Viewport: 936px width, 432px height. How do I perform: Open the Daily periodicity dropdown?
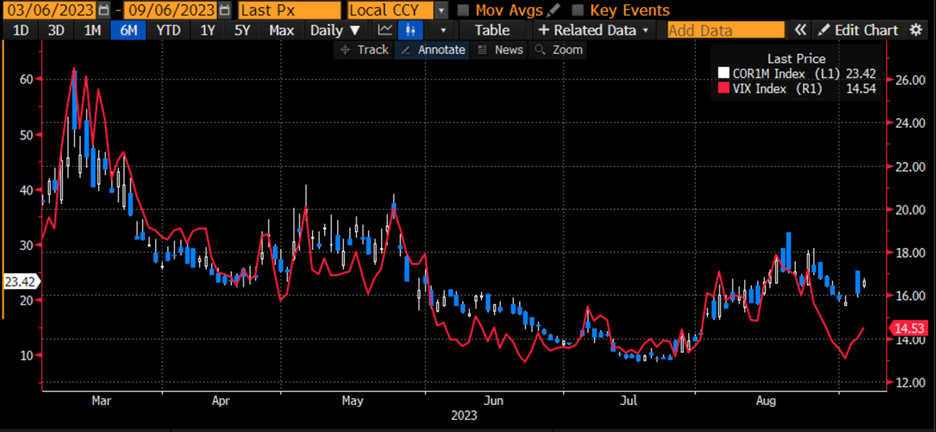point(335,30)
